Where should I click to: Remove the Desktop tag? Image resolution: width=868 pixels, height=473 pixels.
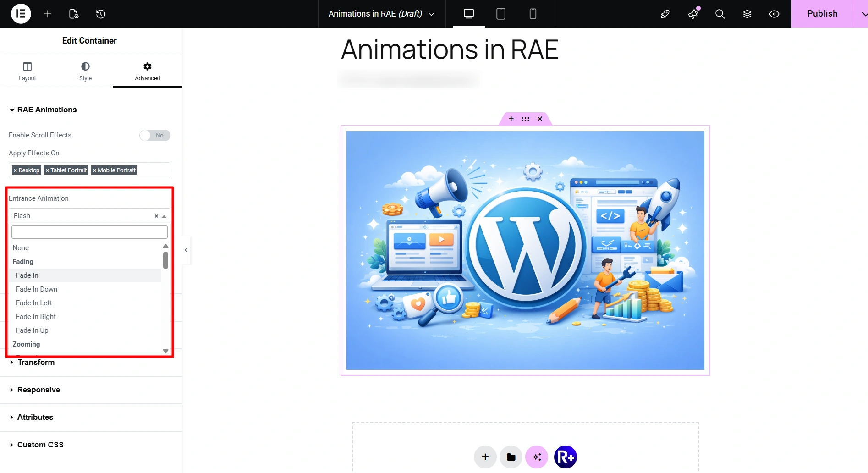point(15,170)
